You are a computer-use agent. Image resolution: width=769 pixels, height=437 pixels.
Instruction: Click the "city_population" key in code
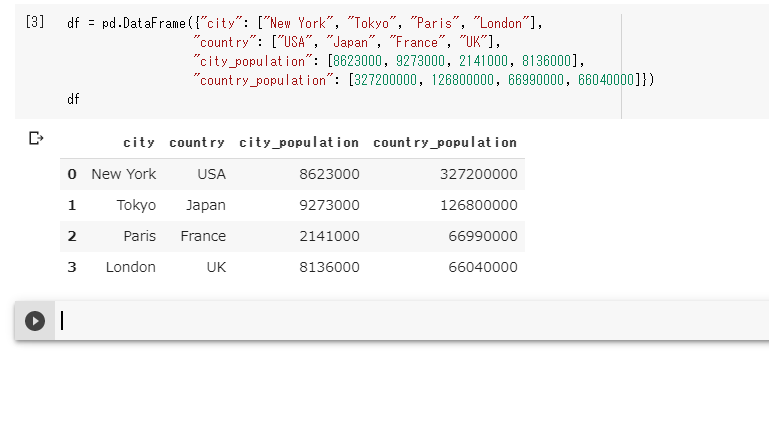pos(253,61)
